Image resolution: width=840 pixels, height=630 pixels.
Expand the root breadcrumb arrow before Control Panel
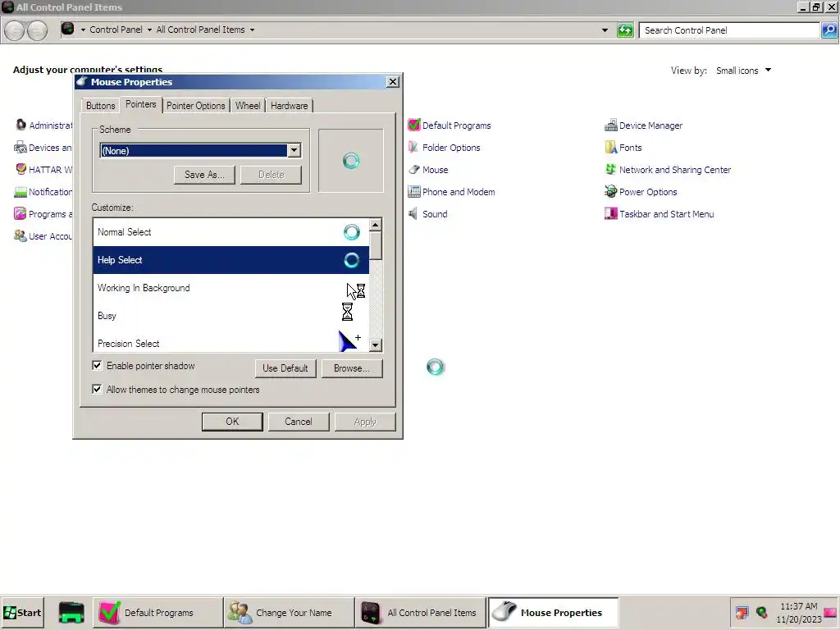(83, 30)
